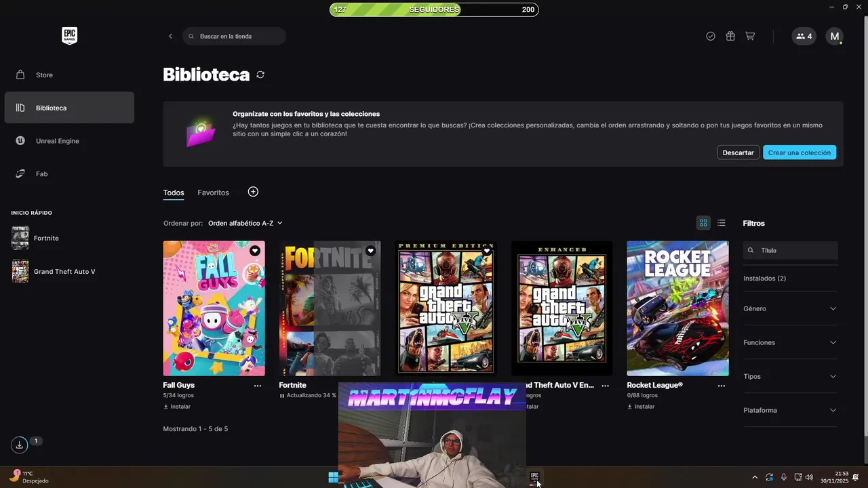
Task: Open the Fortnite cover thumbnail
Action: (330, 308)
